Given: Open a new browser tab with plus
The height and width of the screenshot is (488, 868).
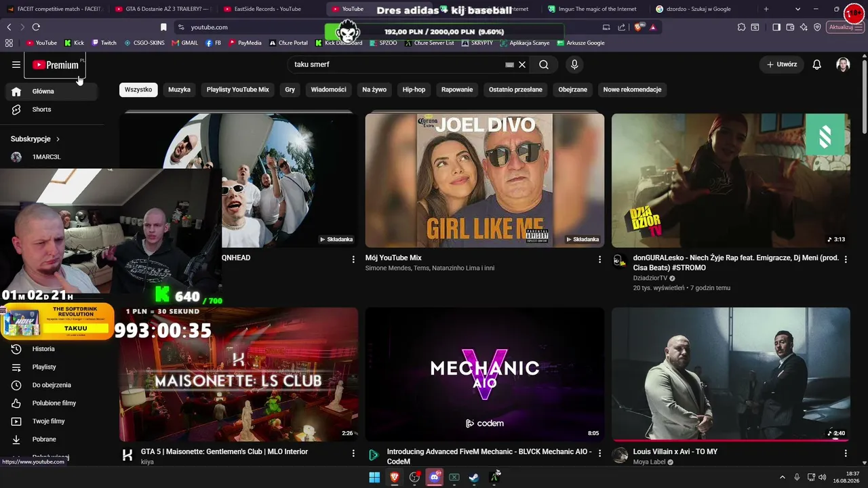Looking at the screenshot, I should click(766, 9).
